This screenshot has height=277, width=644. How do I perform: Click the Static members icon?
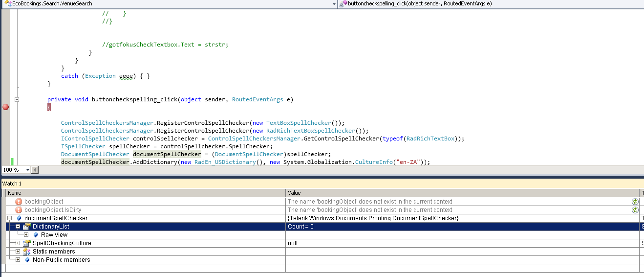(27, 251)
